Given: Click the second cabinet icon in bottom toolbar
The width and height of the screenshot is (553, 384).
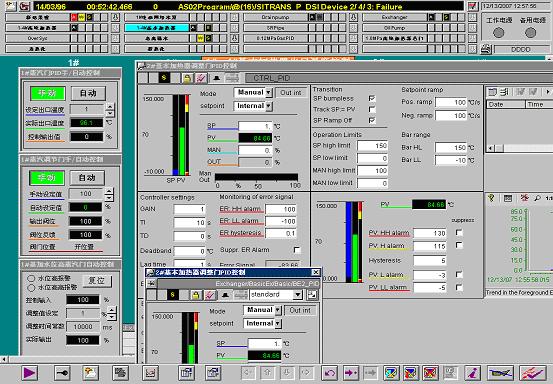Looking at the screenshot, I should pyautogui.click(x=213, y=373).
